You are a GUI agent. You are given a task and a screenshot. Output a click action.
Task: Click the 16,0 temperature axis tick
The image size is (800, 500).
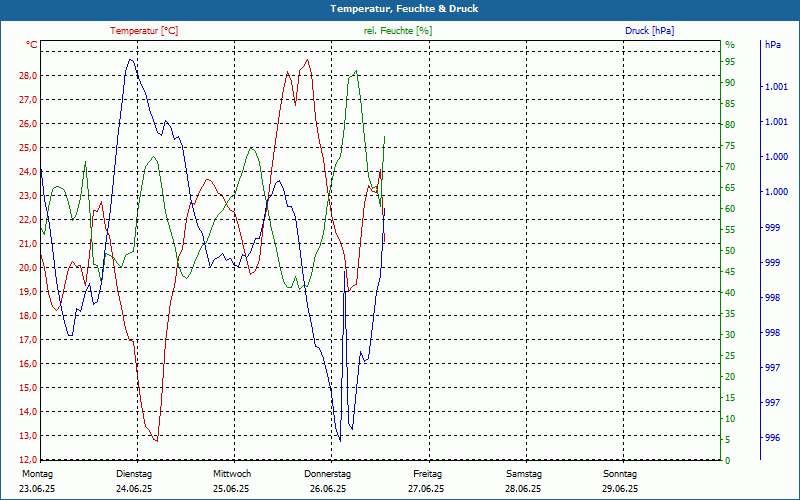click(x=28, y=363)
